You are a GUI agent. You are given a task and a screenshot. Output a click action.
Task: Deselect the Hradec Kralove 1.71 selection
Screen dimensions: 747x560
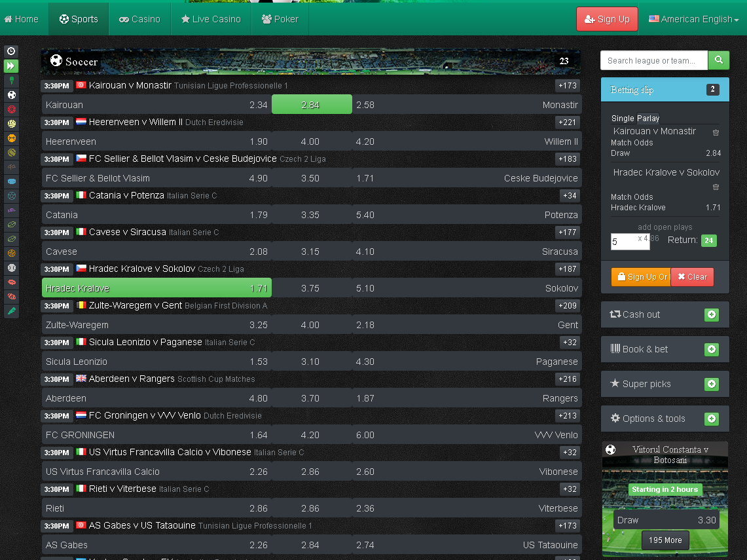click(x=156, y=288)
